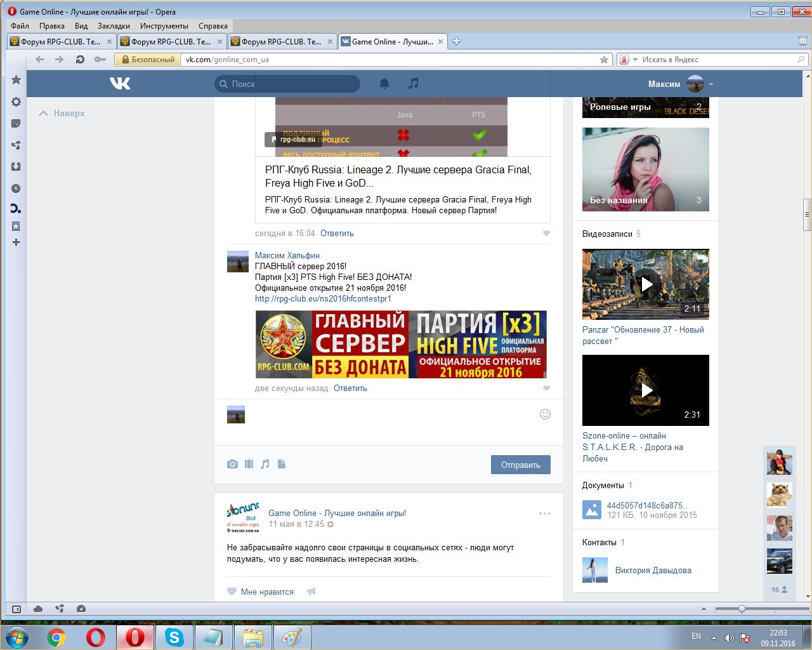The height and width of the screenshot is (650, 812).
Task: Launch Google Chrome from the taskbar
Action: pyautogui.click(x=56, y=637)
